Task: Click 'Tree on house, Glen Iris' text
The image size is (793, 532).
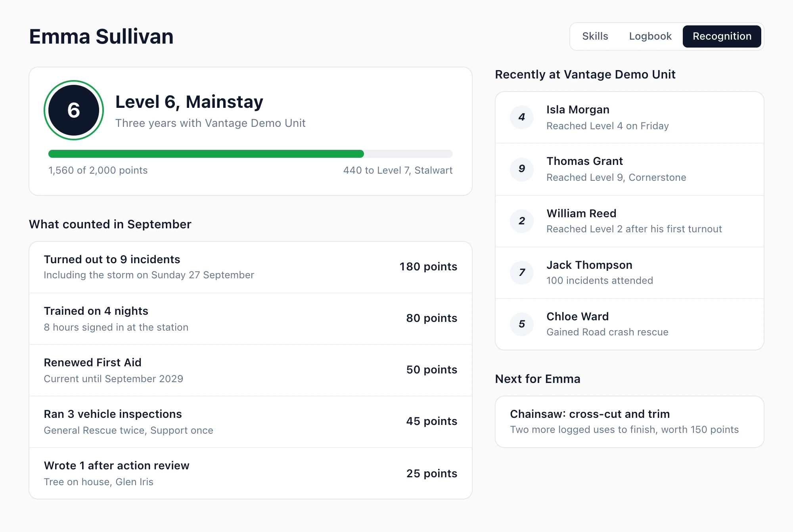Action: 98,482
